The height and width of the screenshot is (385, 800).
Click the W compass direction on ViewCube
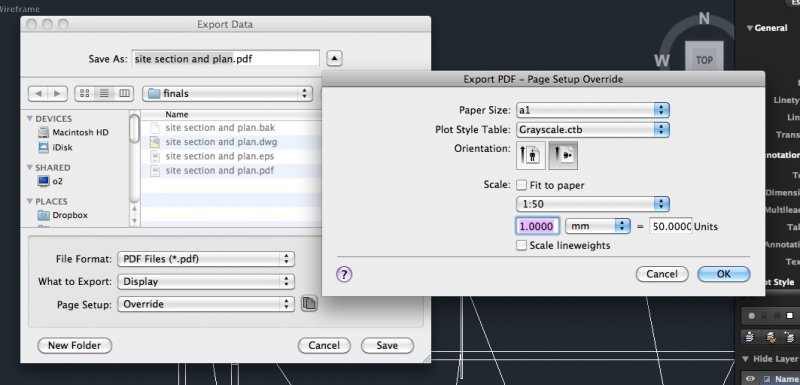point(662,61)
